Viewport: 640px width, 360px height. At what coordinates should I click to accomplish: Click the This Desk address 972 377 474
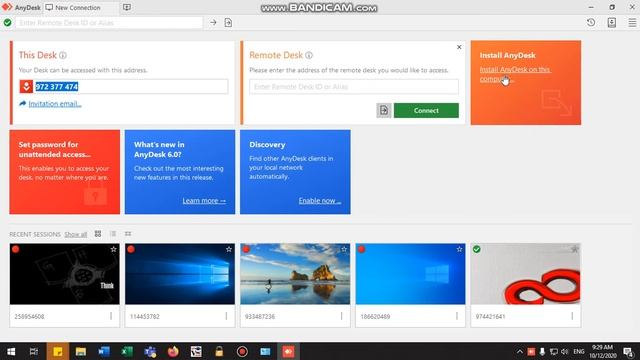pos(56,87)
